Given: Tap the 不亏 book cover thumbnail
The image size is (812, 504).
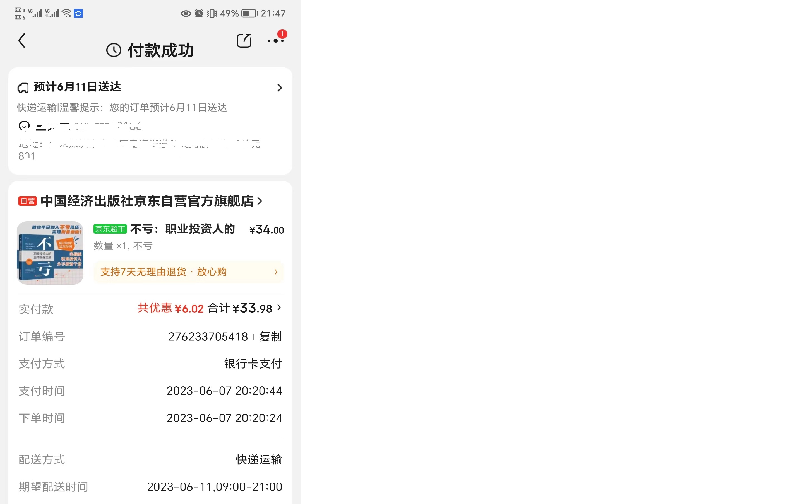Looking at the screenshot, I should 50,253.
